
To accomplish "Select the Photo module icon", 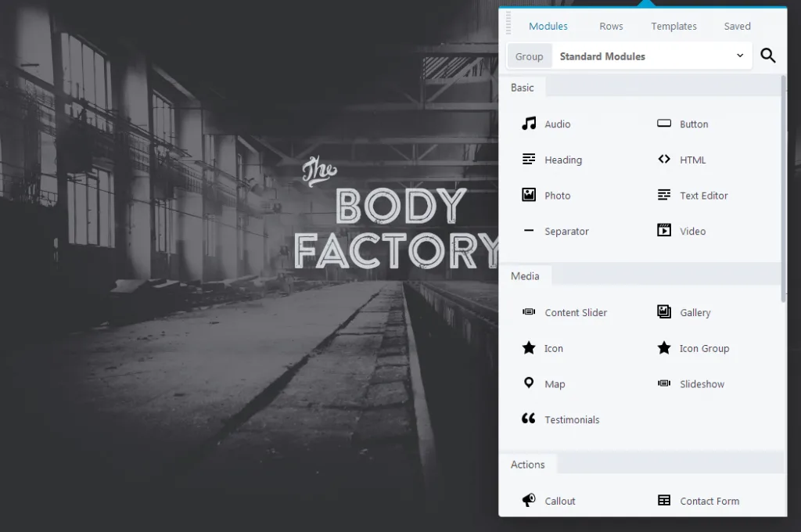I will tap(529, 195).
